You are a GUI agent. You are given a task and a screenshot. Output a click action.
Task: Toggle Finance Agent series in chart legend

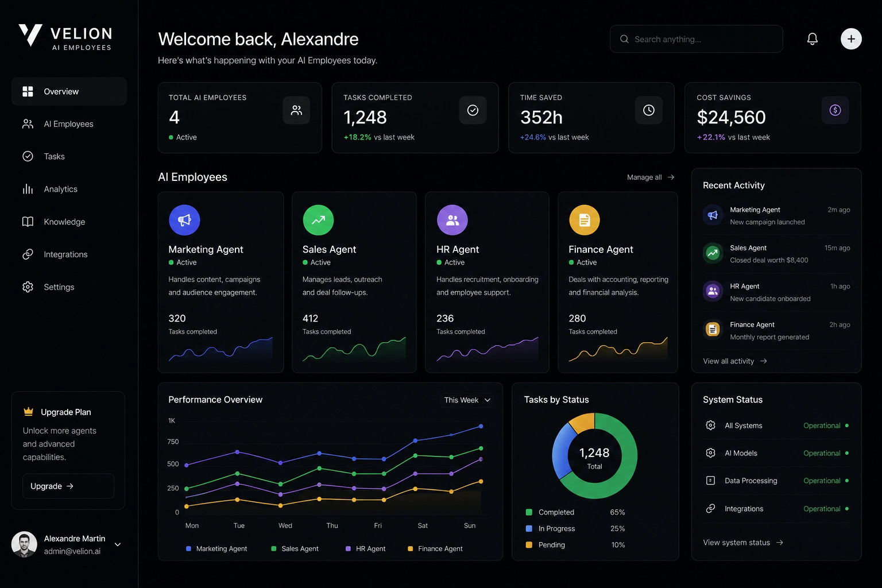(435, 549)
